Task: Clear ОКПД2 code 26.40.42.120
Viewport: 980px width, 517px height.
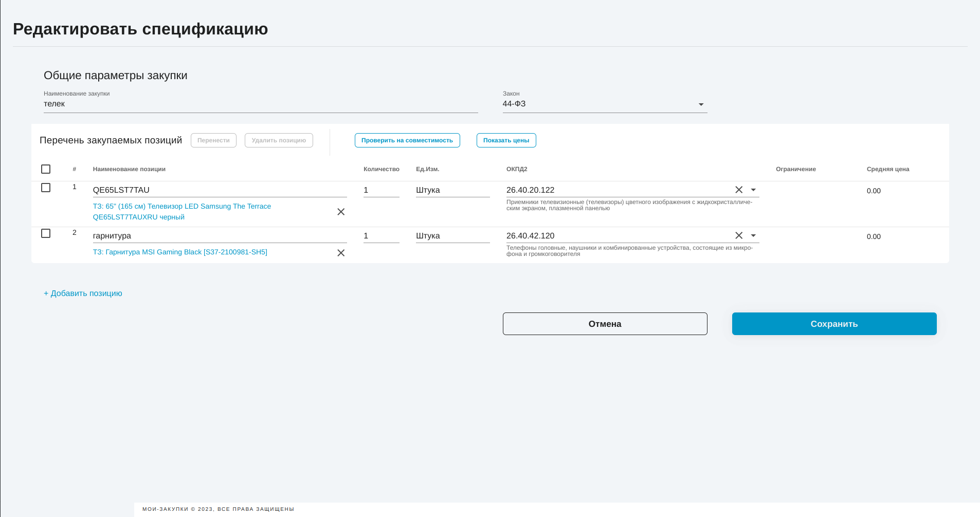Action: coord(739,235)
